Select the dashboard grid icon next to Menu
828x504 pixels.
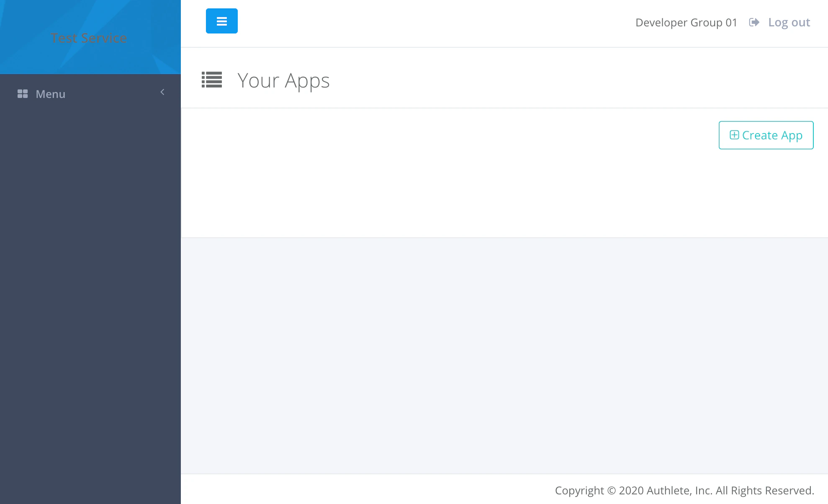[23, 94]
